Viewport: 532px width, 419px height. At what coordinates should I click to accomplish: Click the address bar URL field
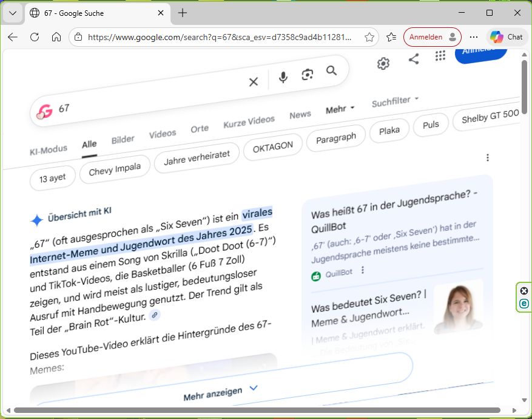(x=219, y=37)
